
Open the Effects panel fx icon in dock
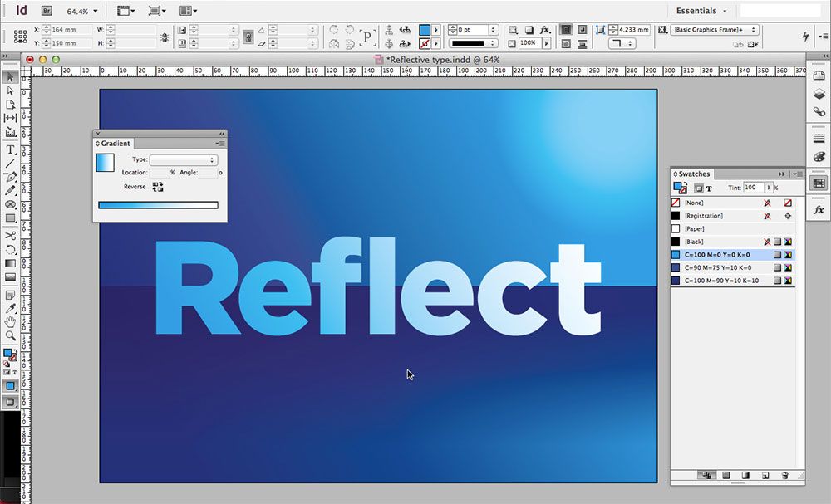pos(819,210)
